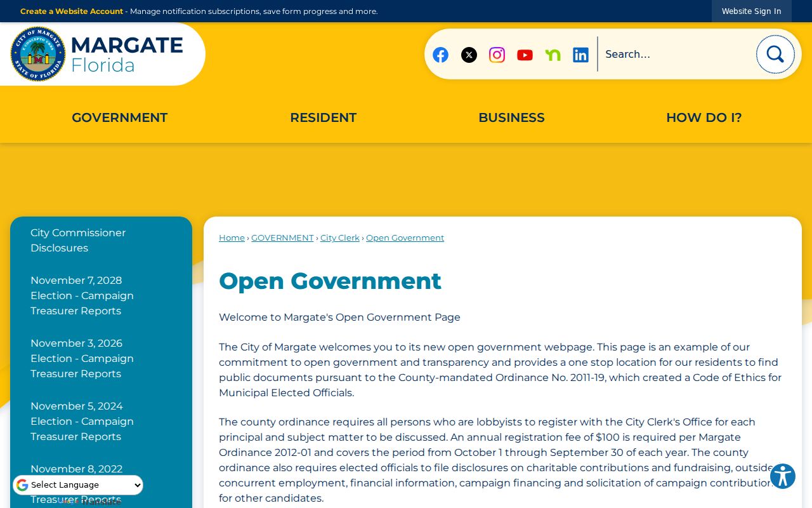Open the BUSINESS main menu

[x=511, y=117]
